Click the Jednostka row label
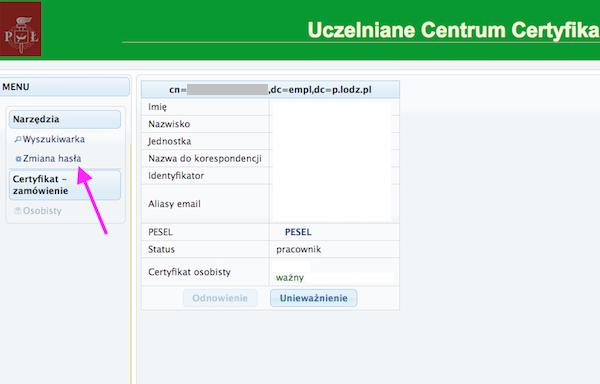The image size is (600, 384). tap(169, 141)
